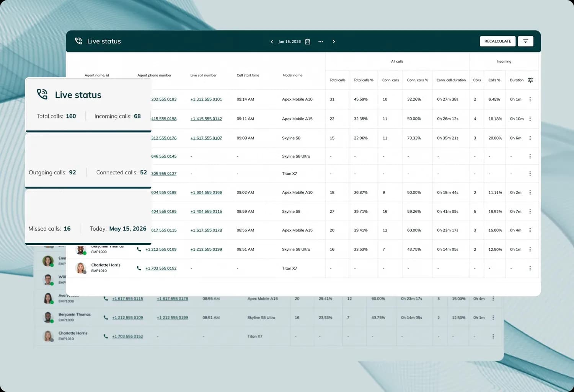This screenshot has height=392, width=574.
Task: Click phone icon beside +1 703 555 0152
Action: (x=139, y=268)
